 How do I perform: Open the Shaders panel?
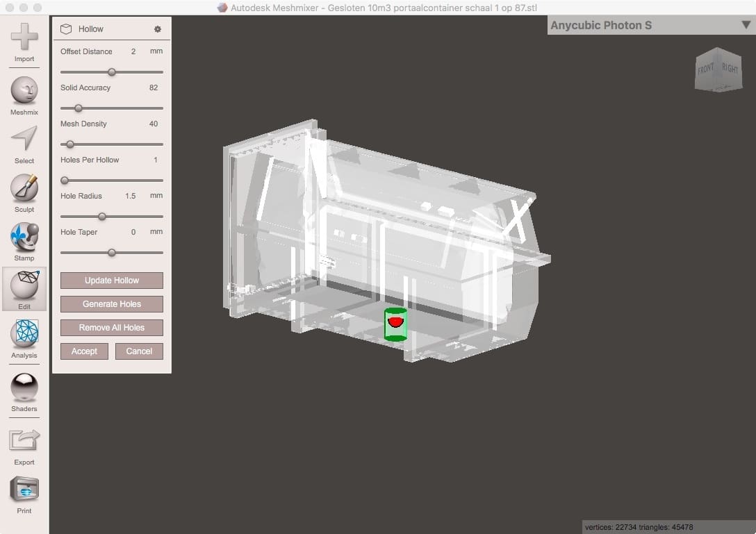coord(24,392)
